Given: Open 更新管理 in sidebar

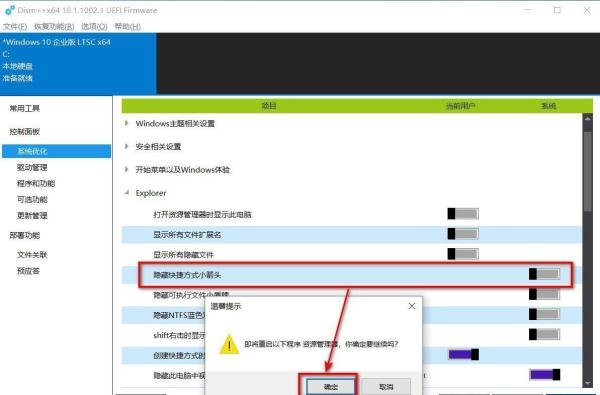Looking at the screenshot, I should click(32, 215).
